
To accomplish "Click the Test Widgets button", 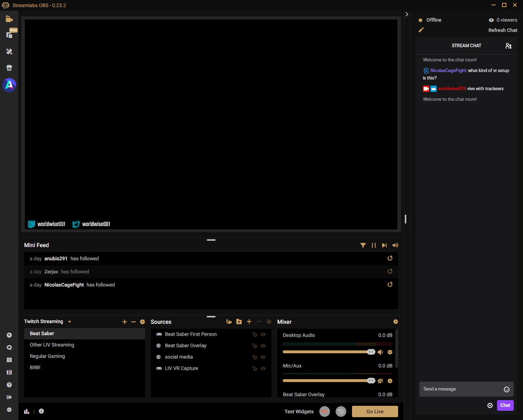I will (299, 411).
